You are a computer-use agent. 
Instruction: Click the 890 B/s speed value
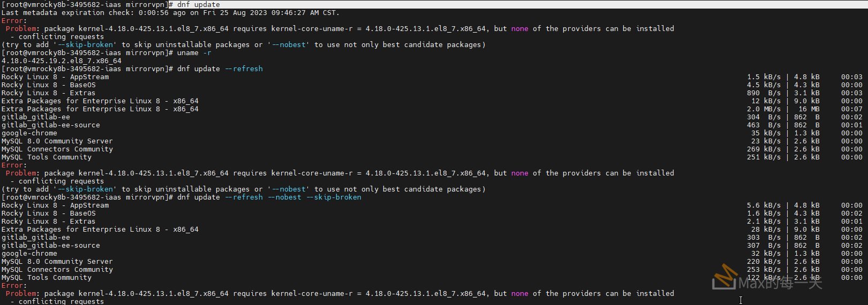pos(764,93)
